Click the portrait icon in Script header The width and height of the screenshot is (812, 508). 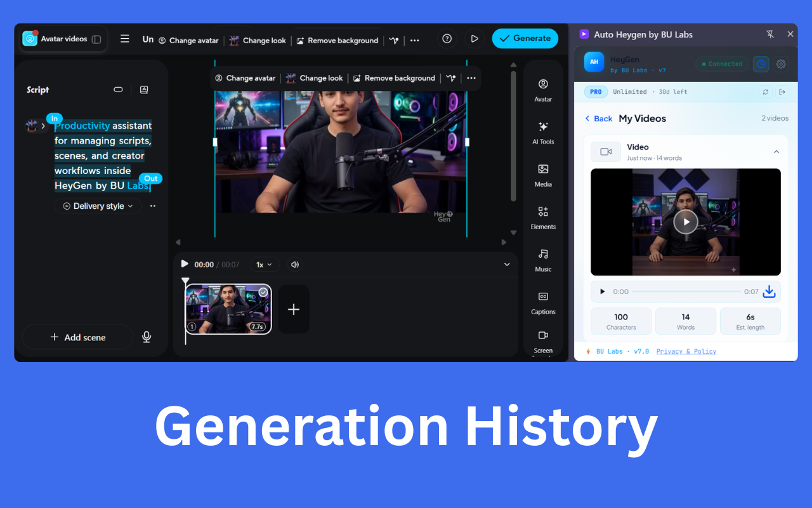click(x=144, y=90)
